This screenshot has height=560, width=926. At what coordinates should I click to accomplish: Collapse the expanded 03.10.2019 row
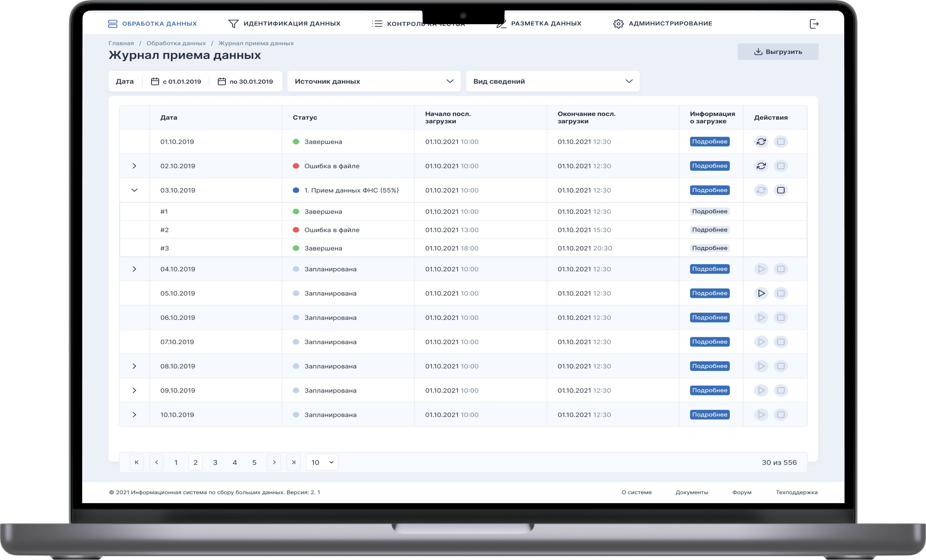[134, 190]
